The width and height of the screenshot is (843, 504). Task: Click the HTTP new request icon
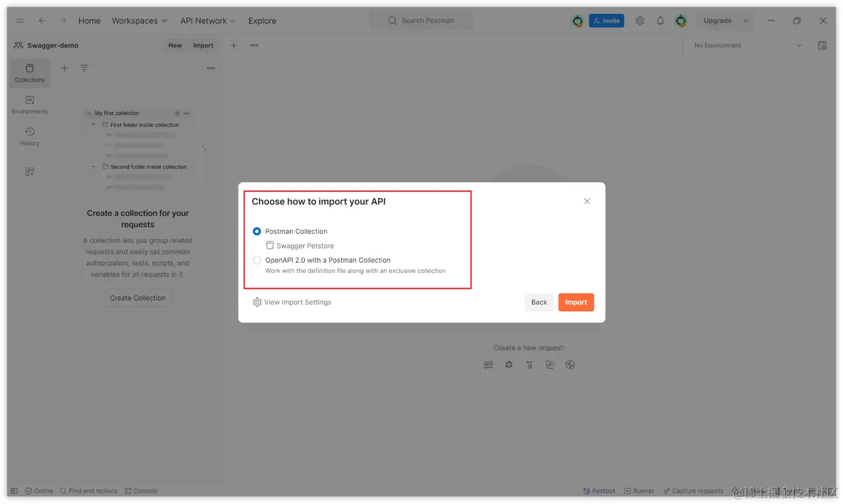pyautogui.click(x=488, y=365)
